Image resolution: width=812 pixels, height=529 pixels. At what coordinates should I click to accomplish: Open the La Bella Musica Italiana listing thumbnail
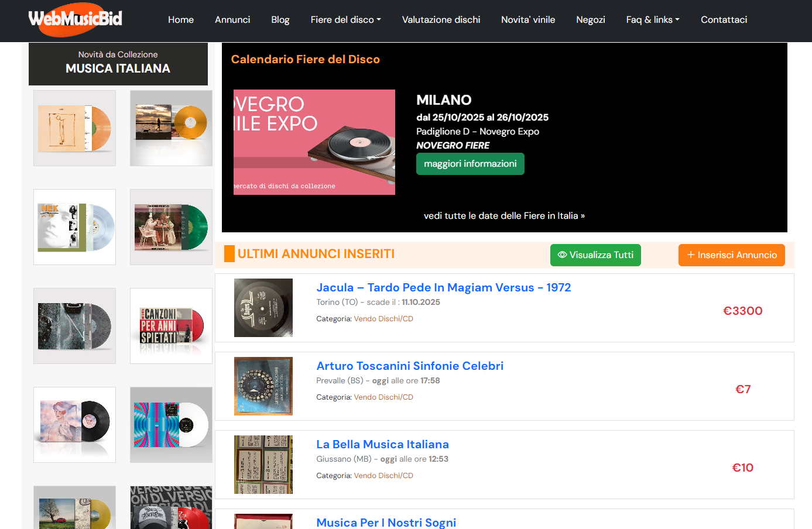[x=263, y=465]
